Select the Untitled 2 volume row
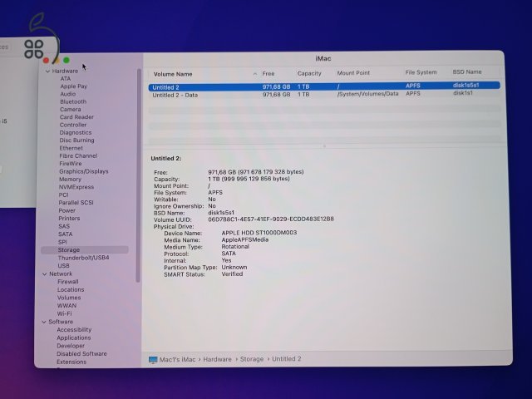This screenshot has height=399, width=532. (324, 86)
